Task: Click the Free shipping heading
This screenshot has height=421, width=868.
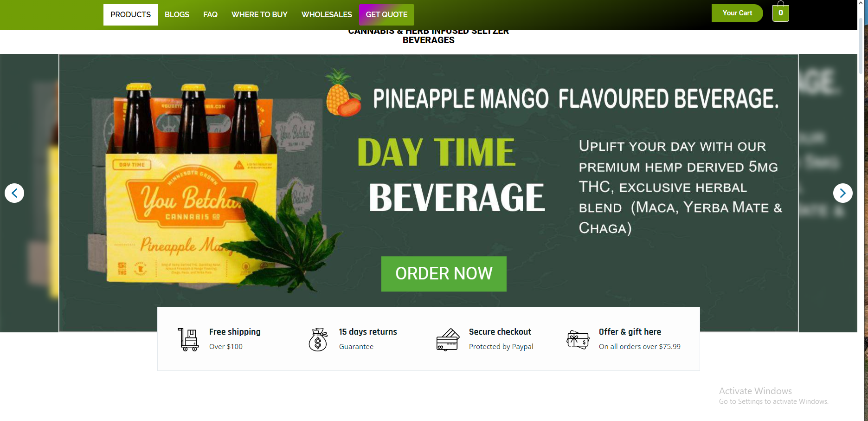Action: tap(235, 332)
